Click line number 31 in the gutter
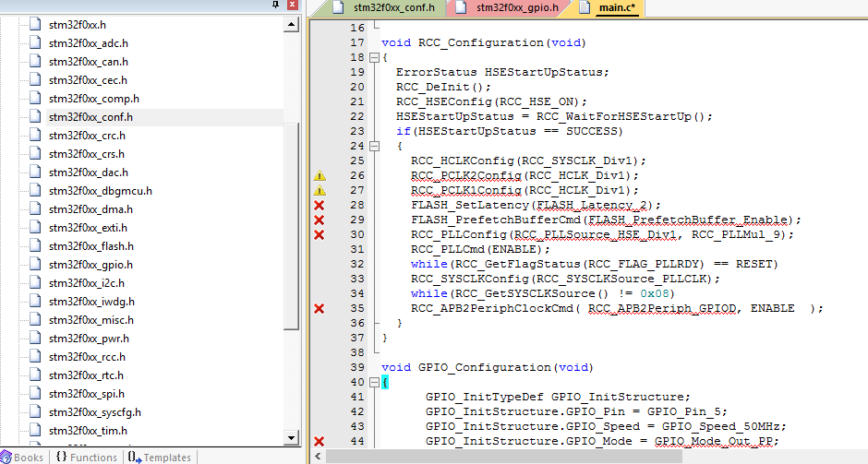868x464 pixels. point(357,249)
